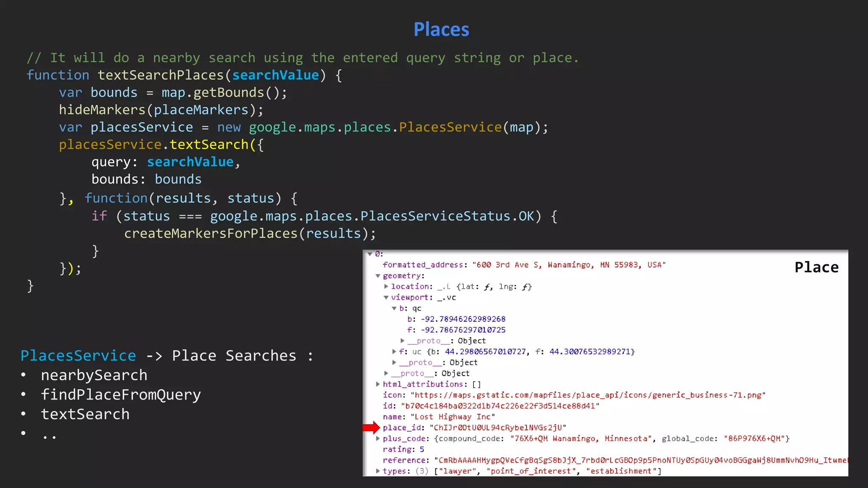
Task: Click the hideMarkers(placeMarkers) line
Action: pyautogui.click(x=161, y=110)
